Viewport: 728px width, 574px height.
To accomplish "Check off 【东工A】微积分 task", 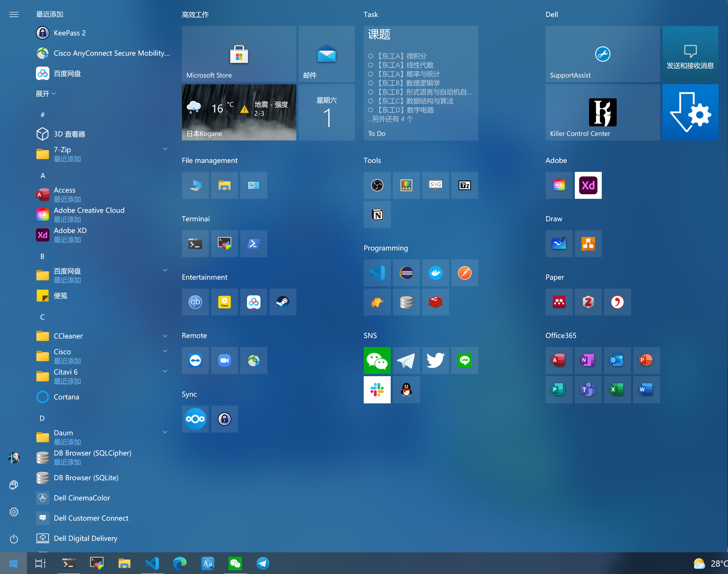I will [370, 56].
